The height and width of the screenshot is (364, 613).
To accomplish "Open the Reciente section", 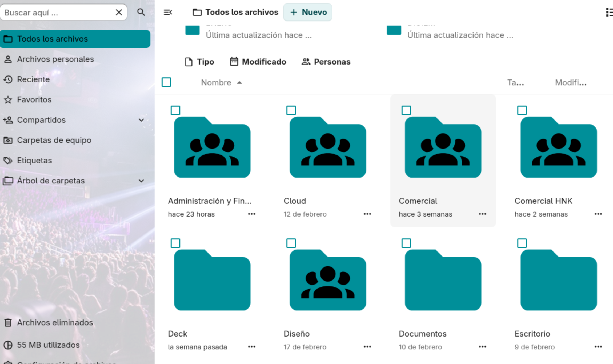I will tap(33, 79).
